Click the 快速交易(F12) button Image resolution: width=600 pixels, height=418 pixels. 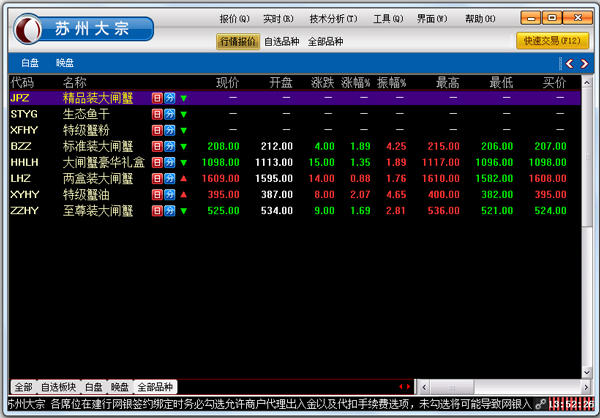coord(552,41)
